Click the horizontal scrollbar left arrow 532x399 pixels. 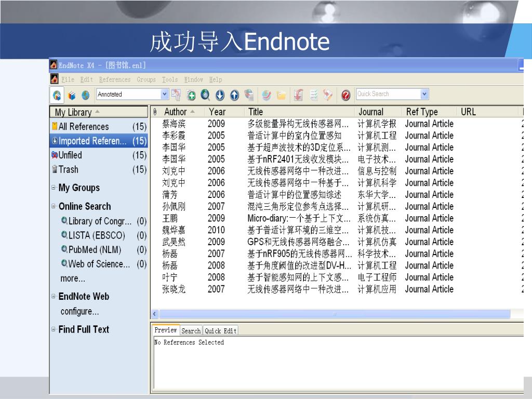tap(155, 314)
